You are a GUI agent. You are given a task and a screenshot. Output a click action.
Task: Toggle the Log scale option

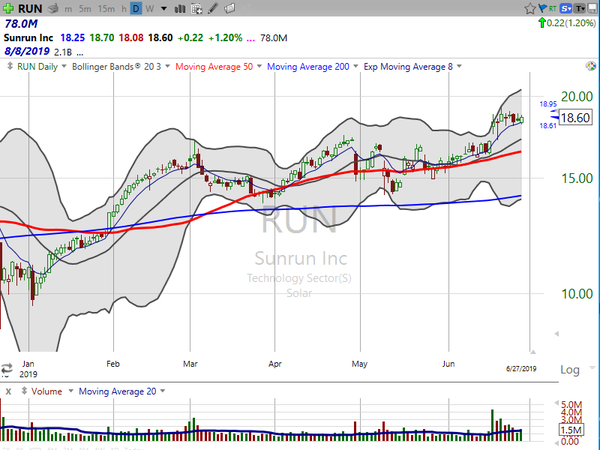570,370
